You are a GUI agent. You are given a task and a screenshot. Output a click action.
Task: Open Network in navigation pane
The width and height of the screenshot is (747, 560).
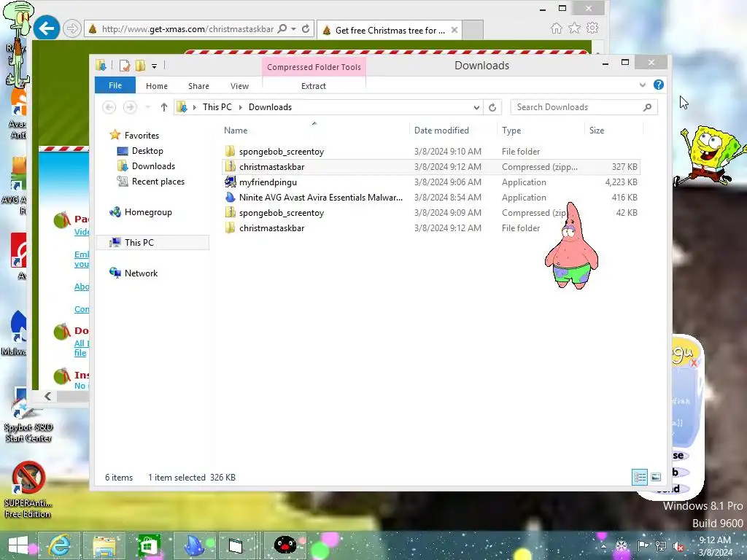141,273
